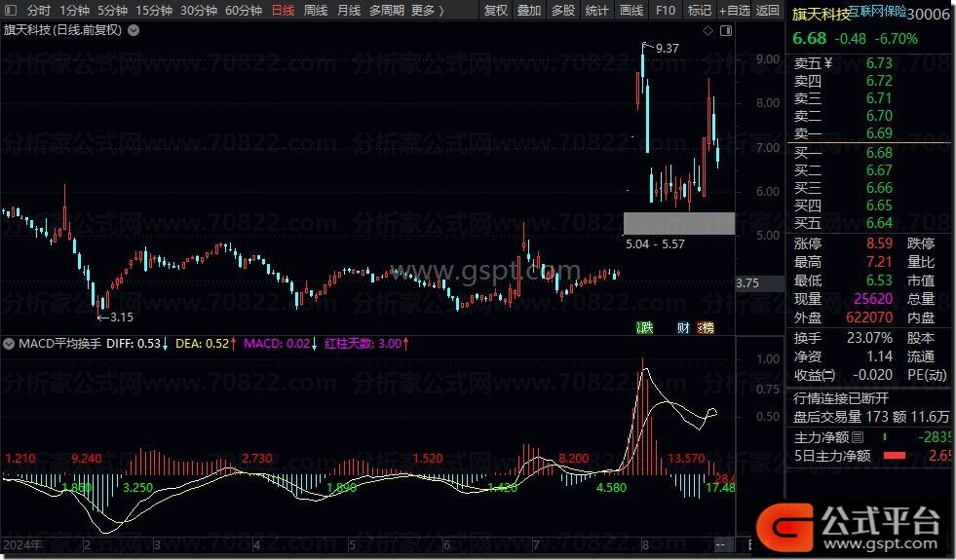Select the 5分钟 period tab
This screenshot has width=956, height=560.
112,11
